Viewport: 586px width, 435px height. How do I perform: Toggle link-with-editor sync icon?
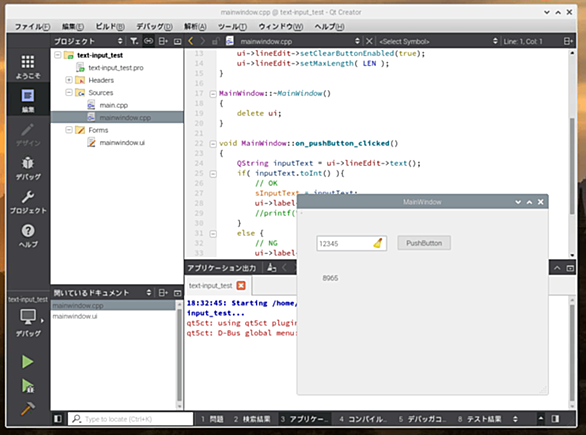(x=148, y=41)
